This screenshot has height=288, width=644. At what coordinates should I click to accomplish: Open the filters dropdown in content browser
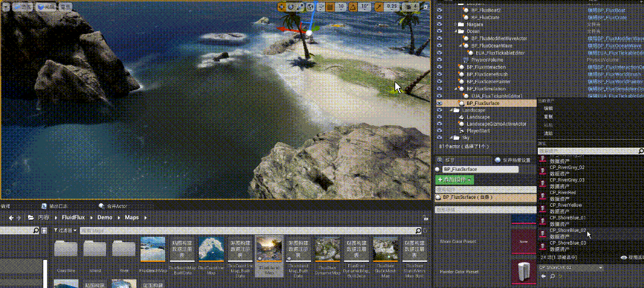coord(65,231)
